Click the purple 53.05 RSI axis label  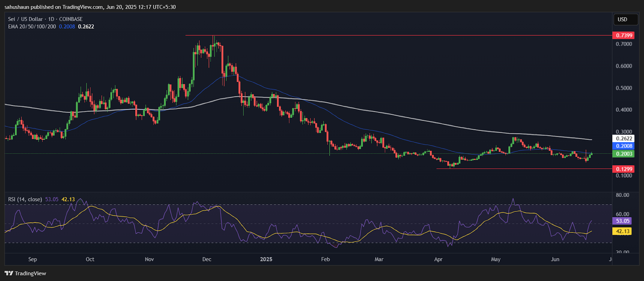622,221
